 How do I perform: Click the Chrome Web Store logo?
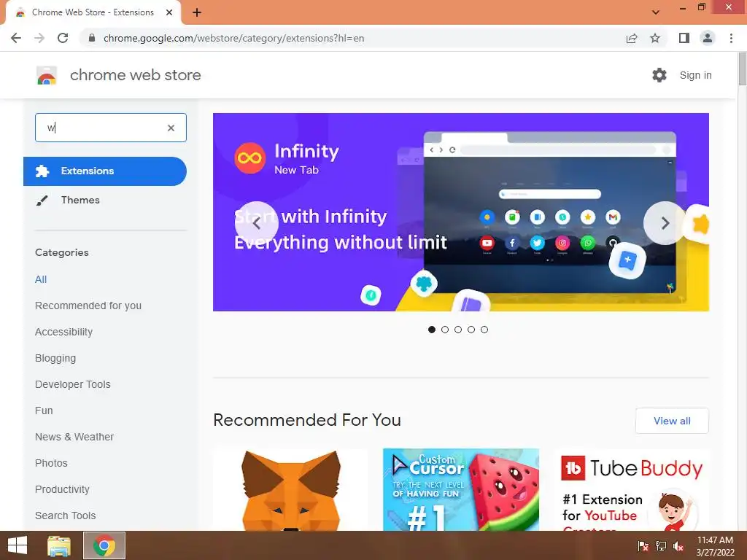coord(47,75)
